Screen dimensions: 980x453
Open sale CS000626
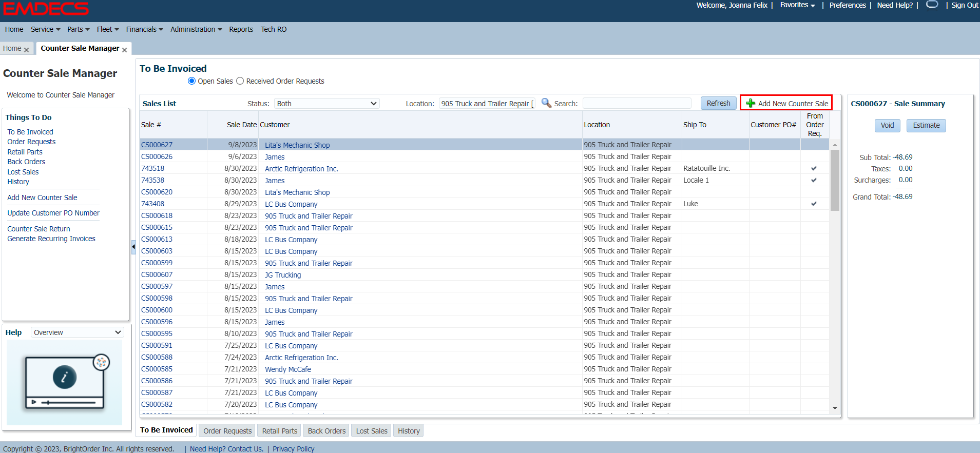(x=157, y=156)
